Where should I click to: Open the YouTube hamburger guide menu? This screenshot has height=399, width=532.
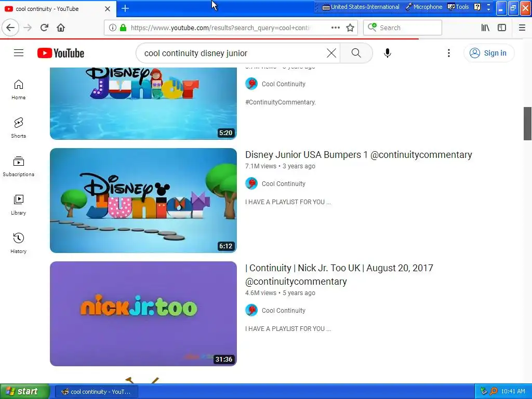[x=19, y=53]
